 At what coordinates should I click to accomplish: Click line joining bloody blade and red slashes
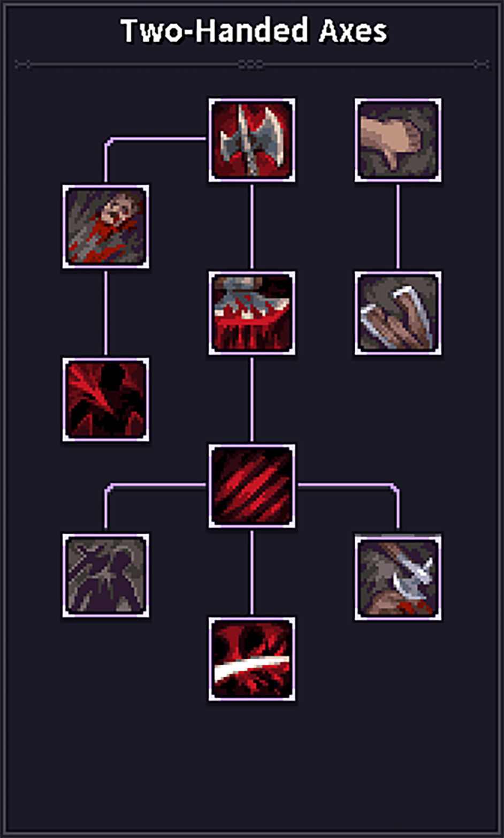click(251, 400)
